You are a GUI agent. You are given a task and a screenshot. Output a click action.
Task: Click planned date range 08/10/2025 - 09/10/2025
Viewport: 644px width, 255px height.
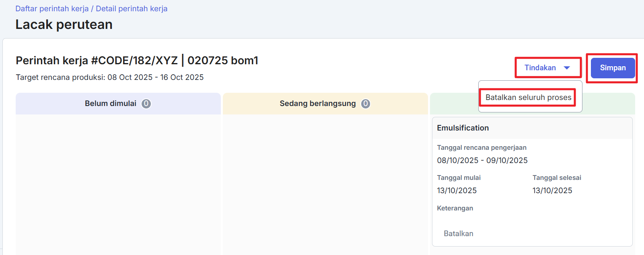[x=482, y=161]
